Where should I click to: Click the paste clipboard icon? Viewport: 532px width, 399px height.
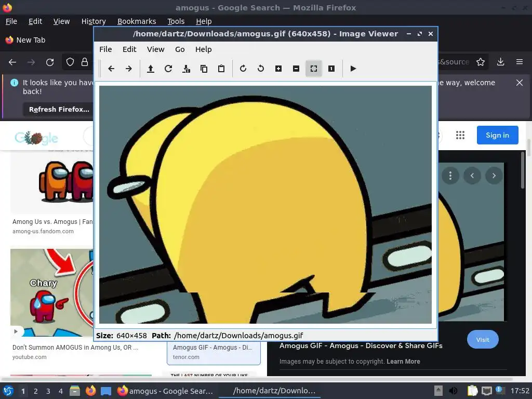click(221, 69)
